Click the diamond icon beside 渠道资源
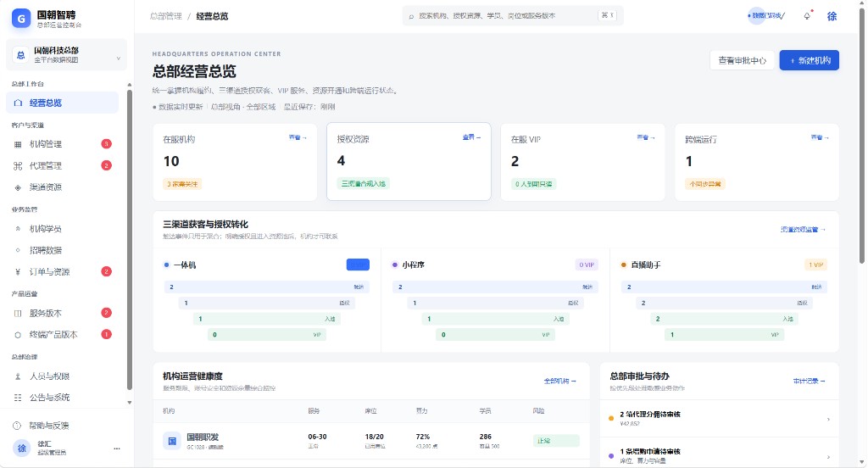 pyautogui.click(x=18, y=187)
